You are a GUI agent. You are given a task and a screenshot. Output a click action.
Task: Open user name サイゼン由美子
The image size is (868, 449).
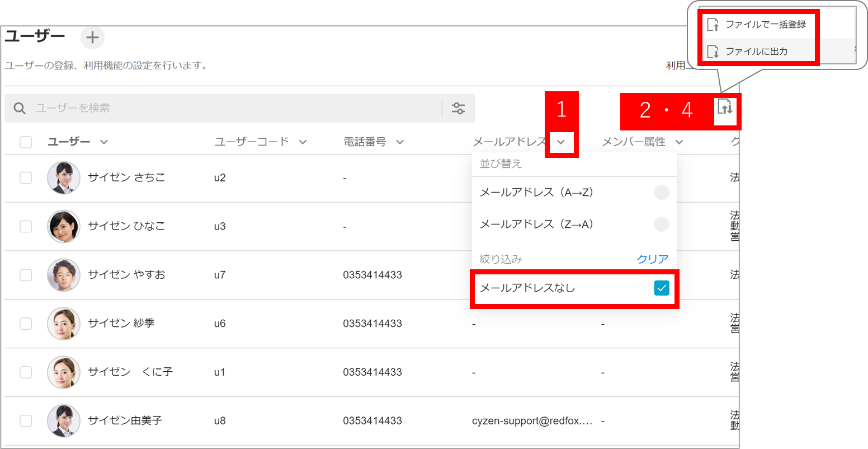125,421
